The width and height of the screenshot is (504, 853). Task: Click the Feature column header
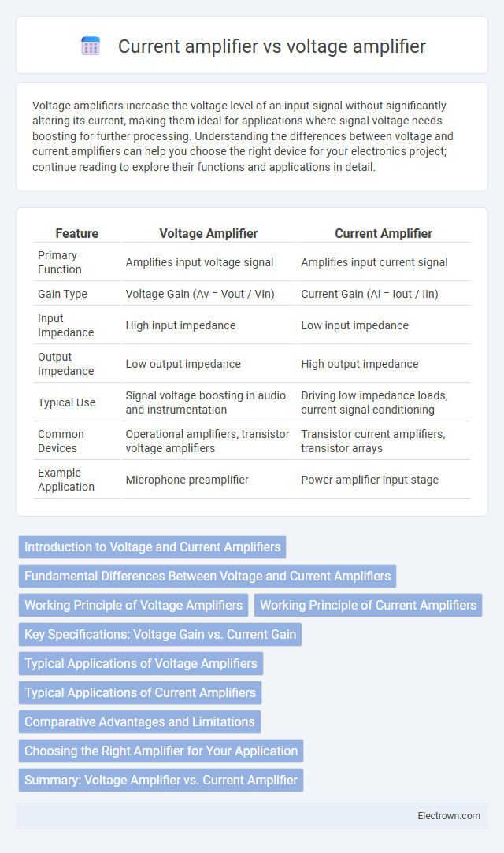[77, 233]
